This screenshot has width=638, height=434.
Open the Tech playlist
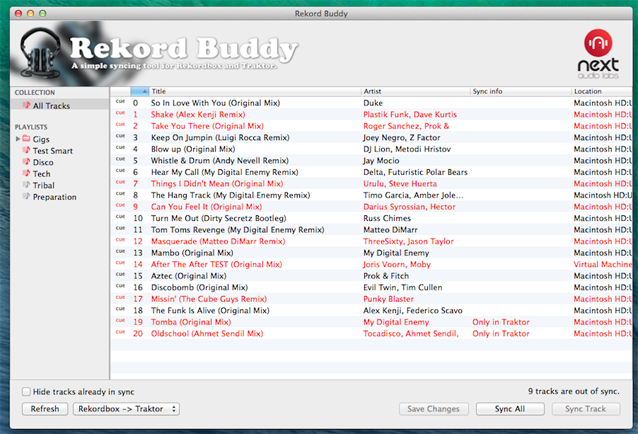[x=42, y=174]
